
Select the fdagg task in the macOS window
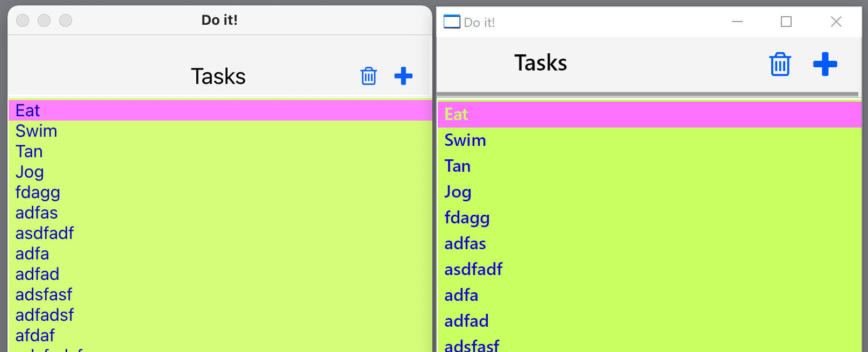[x=38, y=192]
